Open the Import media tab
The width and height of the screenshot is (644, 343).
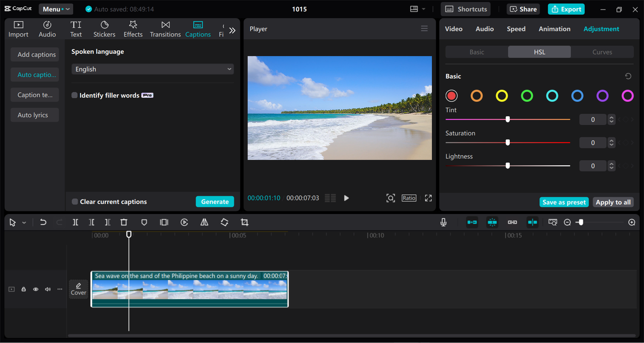[x=18, y=29]
